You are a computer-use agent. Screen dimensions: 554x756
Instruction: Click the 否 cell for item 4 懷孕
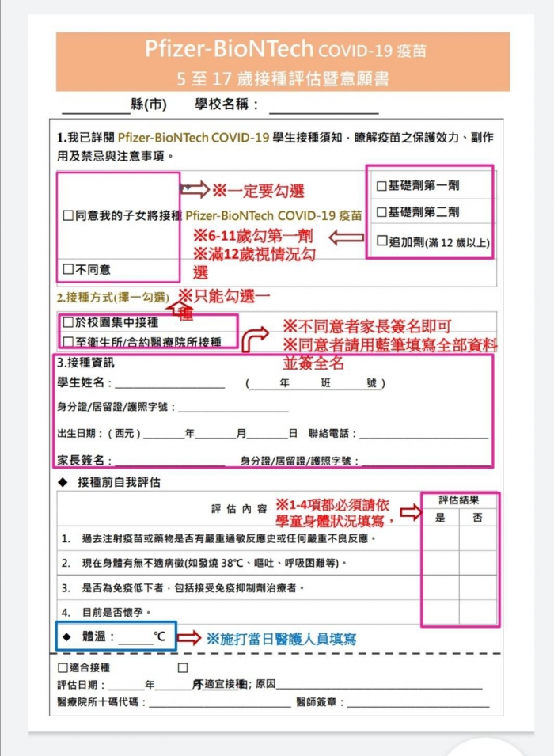(x=478, y=613)
